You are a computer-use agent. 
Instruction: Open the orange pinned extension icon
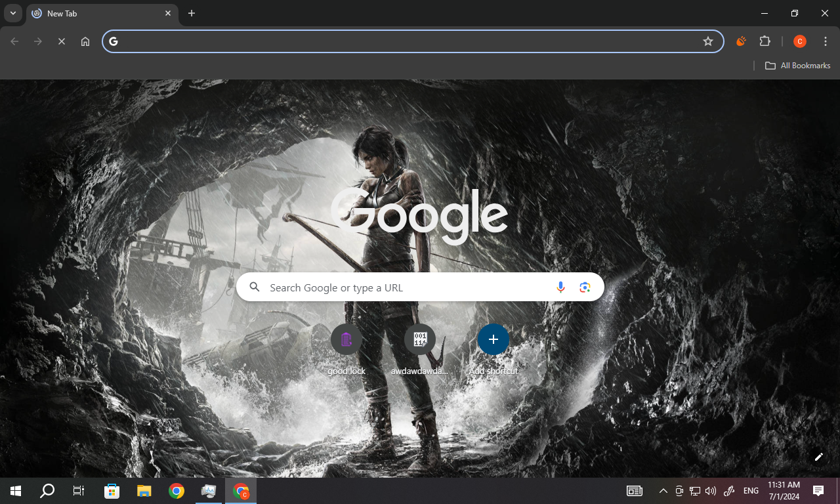(x=741, y=41)
